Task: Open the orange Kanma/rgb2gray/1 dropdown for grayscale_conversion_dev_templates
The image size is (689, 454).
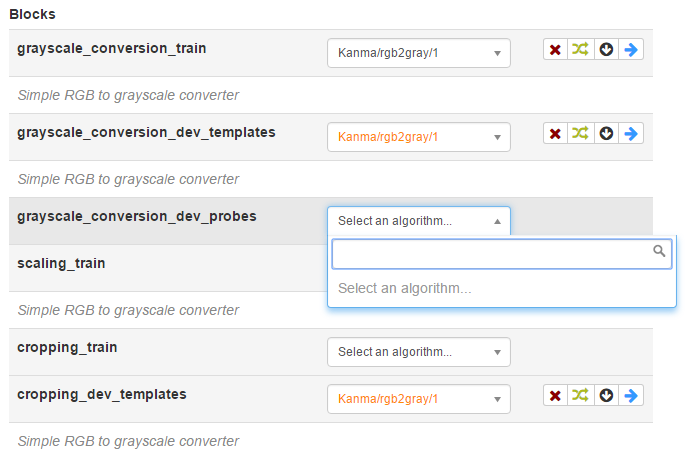Action: tap(419, 137)
